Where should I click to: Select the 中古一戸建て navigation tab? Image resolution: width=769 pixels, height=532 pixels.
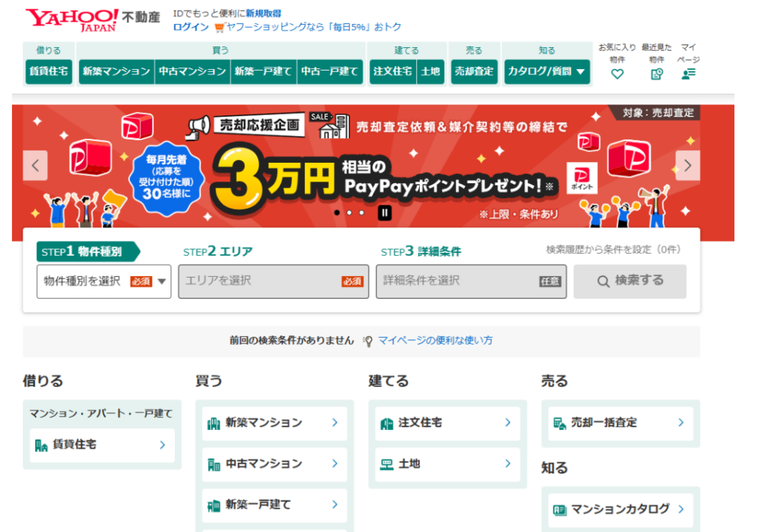coord(330,71)
